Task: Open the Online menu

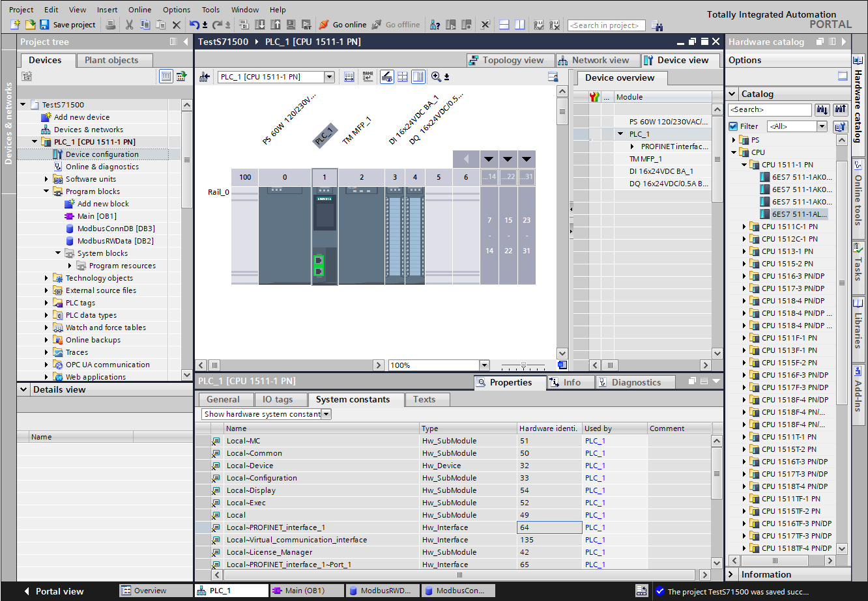Action: tap(139, 10)
